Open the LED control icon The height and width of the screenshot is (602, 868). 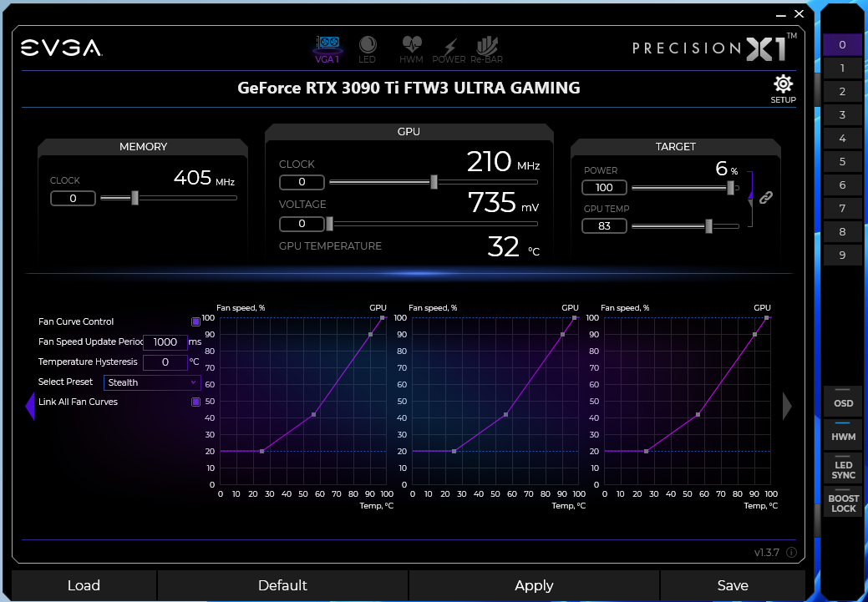click(367, 49)
